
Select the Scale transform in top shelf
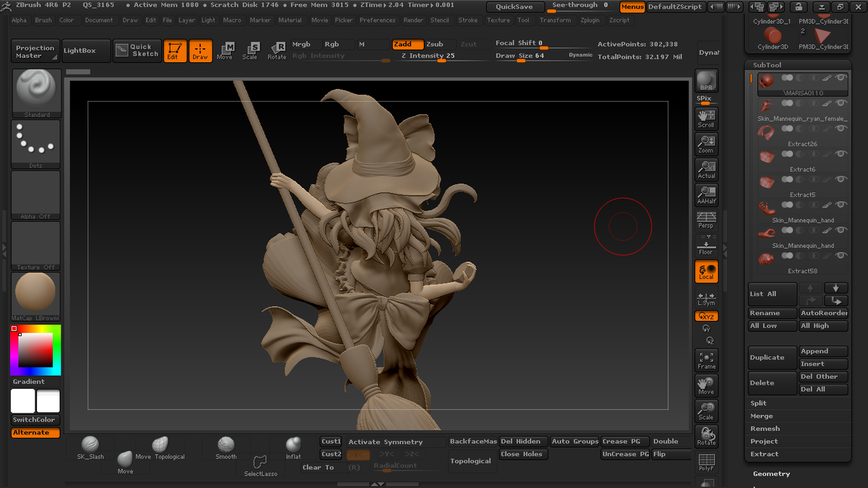pos(251,51)
